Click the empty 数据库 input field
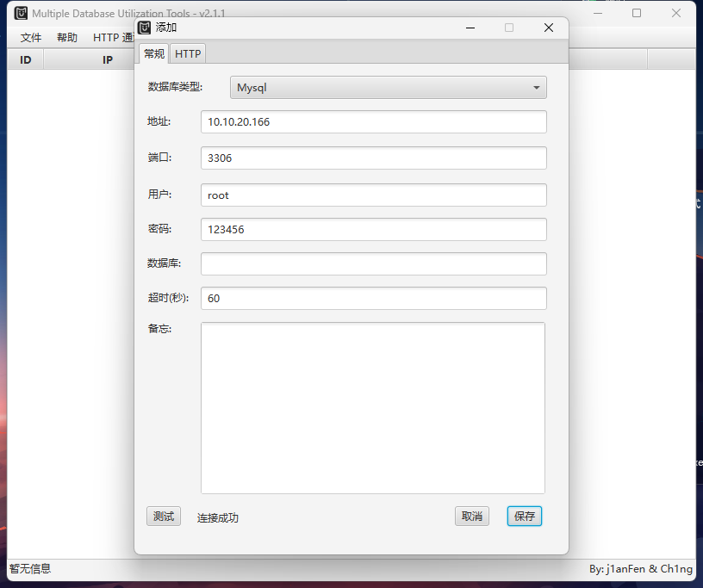The image size is (703, 588). click(373, 264)
